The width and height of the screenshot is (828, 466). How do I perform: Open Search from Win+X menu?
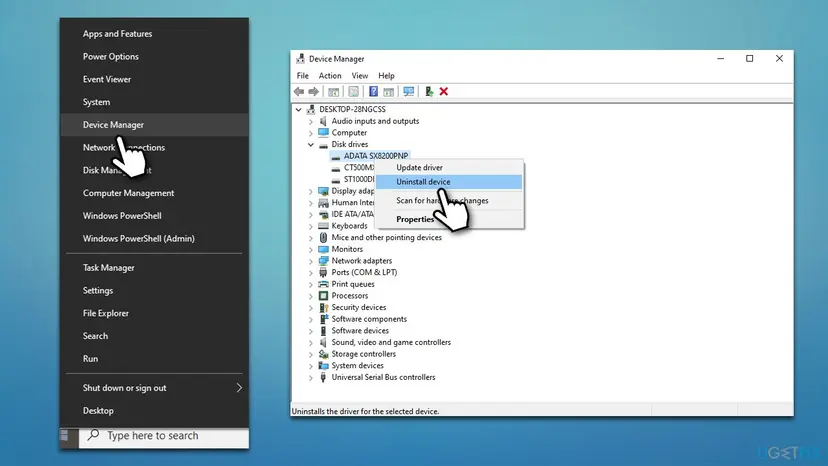154,336
